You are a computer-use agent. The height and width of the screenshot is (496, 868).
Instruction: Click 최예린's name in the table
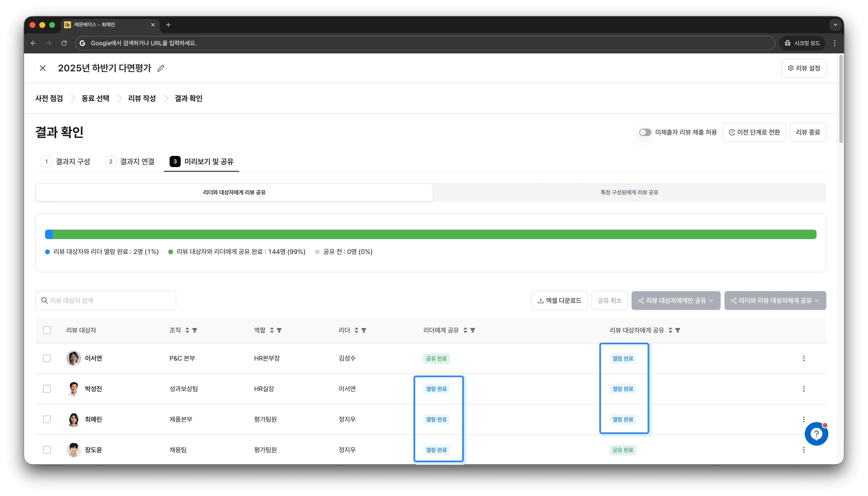coord(93,419)
